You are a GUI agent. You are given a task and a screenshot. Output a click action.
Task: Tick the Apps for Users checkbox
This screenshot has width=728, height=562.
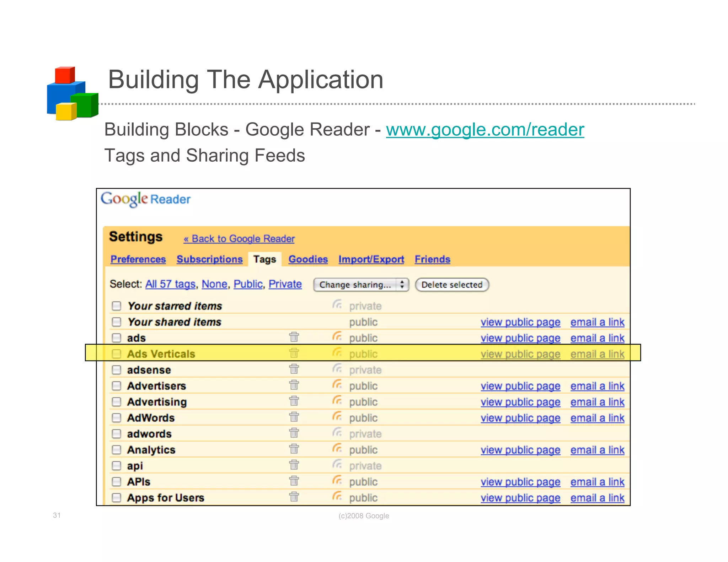tap(116, 498)
